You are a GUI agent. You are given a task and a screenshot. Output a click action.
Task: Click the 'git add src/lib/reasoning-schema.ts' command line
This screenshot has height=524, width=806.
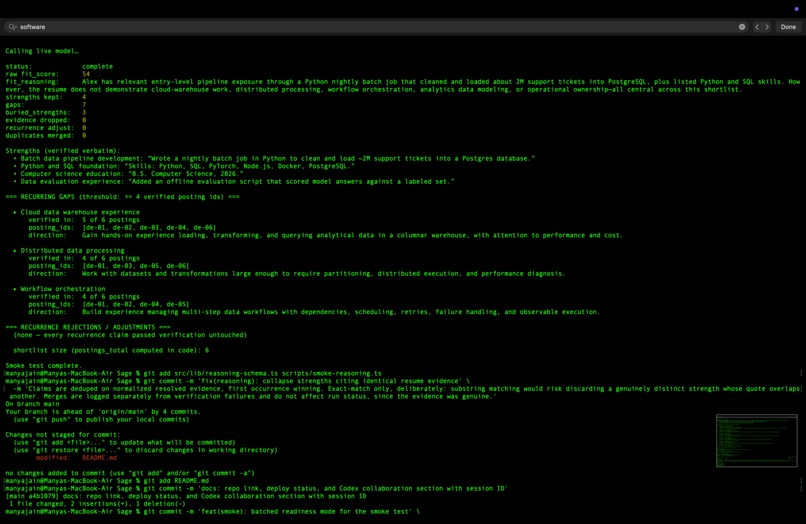[193, 373]
